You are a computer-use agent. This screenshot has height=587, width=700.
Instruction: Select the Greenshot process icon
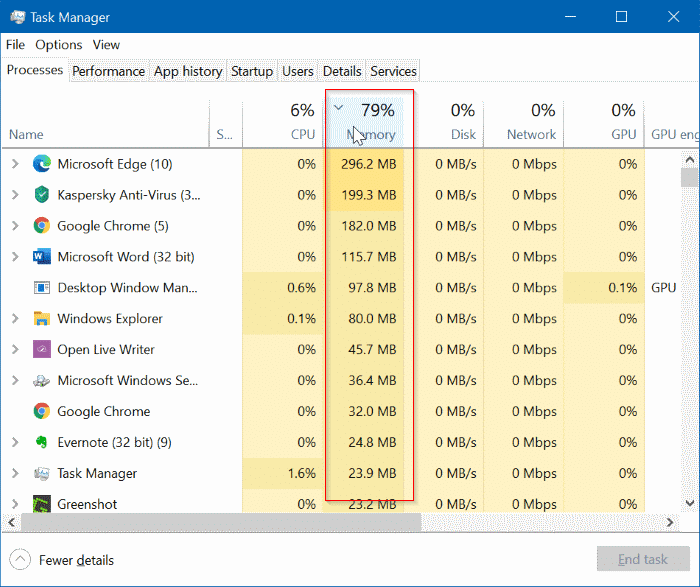pyautogui.click(x=42, y=504)
